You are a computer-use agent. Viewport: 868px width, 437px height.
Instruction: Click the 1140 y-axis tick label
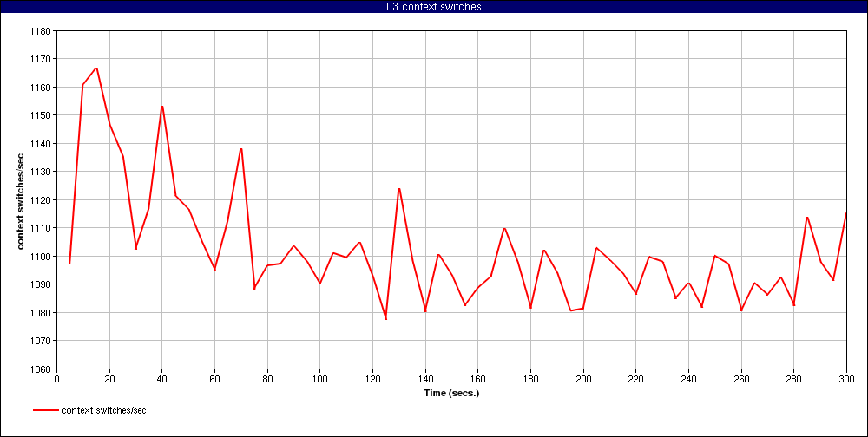[x=42, y=144]
